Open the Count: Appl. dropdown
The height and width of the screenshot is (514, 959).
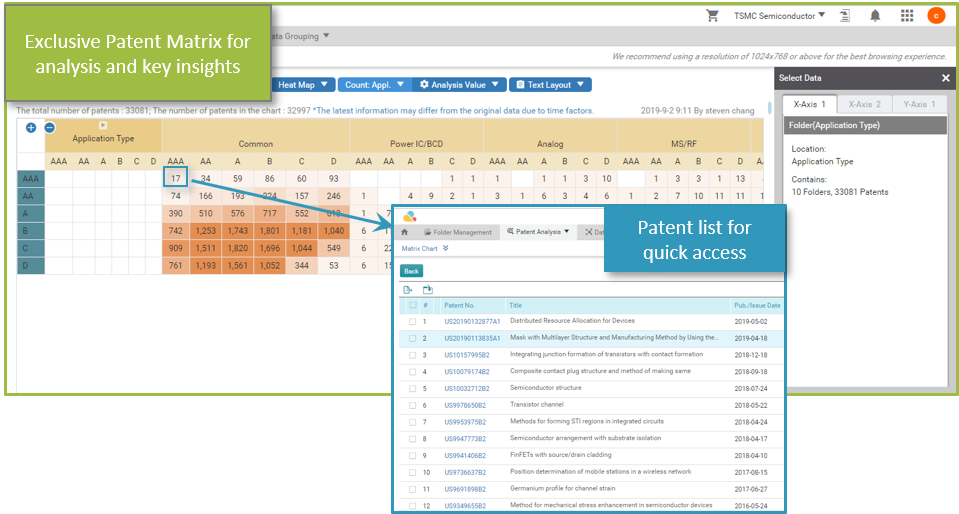click(x=374, y=84)
